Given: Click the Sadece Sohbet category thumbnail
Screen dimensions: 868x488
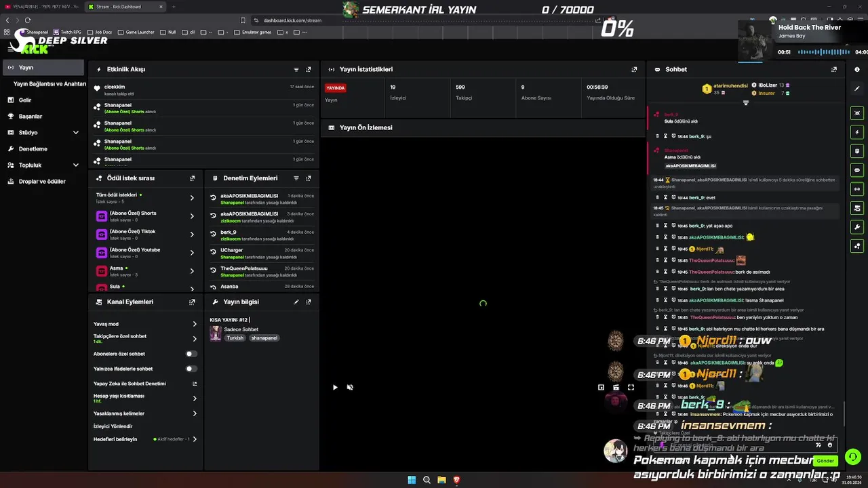Looking at the screenshot, I should 215,333.
